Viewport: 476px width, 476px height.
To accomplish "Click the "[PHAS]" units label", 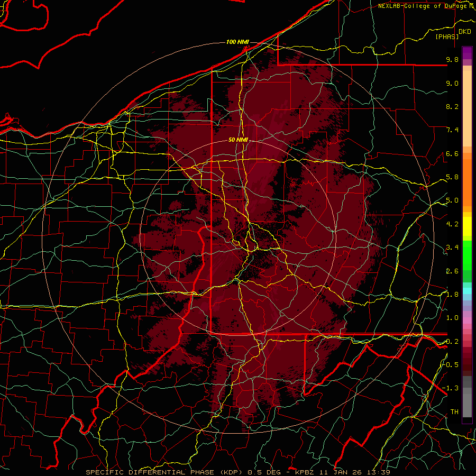I will click(x=447, y=37).
